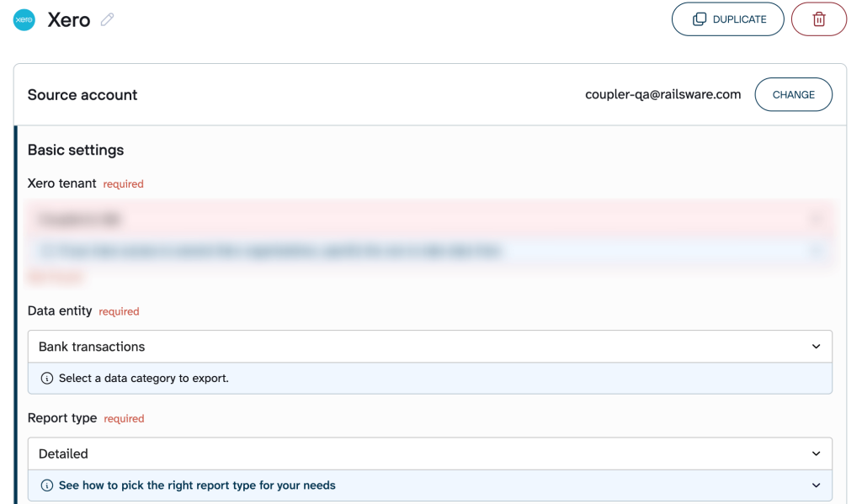Screen dimensions: 862x504
Task: Delete the integration via the trash icon
Action: click(x=818, y=19)
